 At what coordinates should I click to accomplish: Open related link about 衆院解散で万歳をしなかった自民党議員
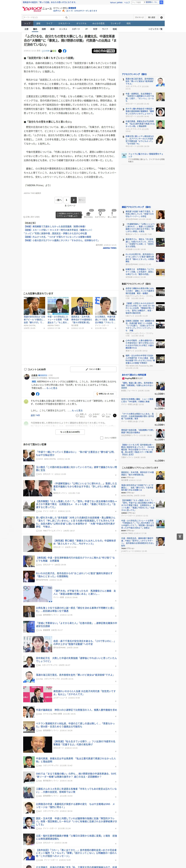pos(55,226)
